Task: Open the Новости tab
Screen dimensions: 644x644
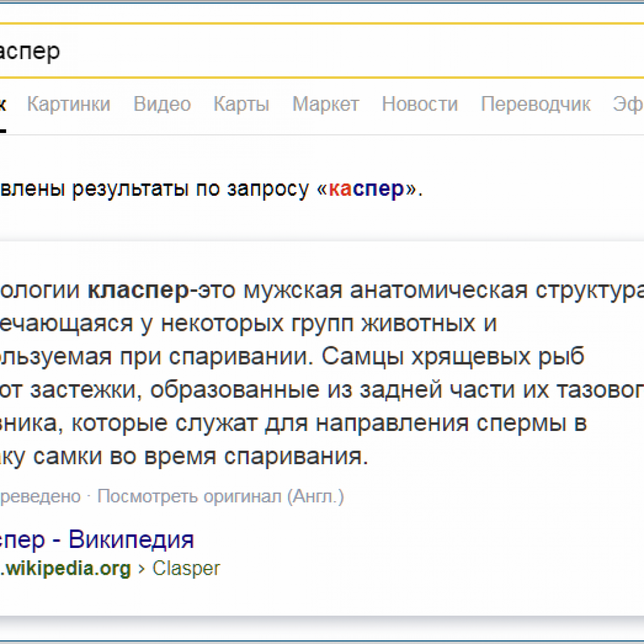Action: [420, 104]
